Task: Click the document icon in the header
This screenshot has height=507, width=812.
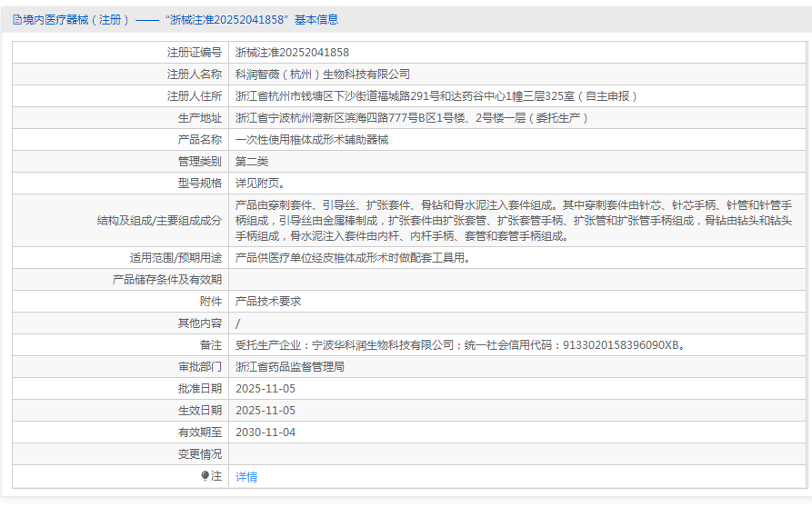Action: [x=17, y=20]
